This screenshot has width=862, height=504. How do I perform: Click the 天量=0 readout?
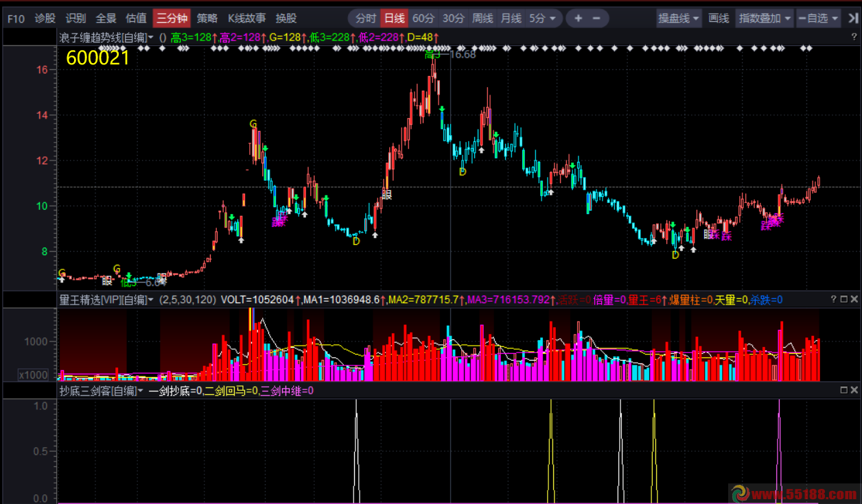[731, 300]
